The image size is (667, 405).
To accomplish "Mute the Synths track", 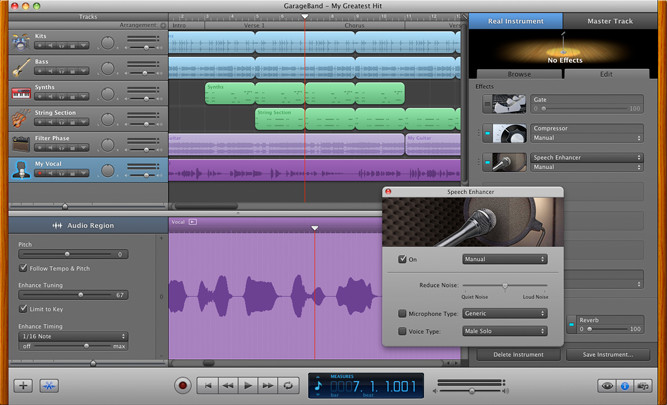I will click(50, 97).
